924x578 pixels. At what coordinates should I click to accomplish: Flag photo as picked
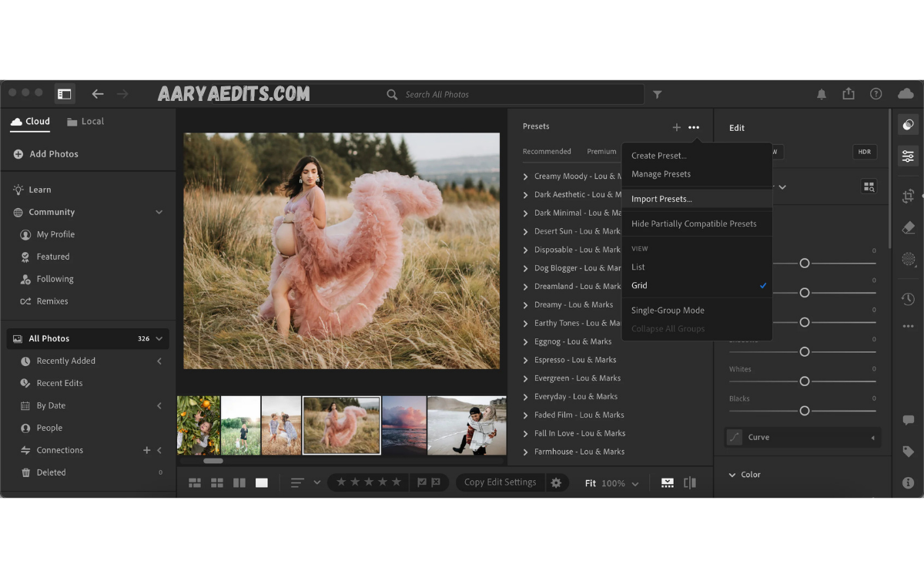[x=422, y=482]
